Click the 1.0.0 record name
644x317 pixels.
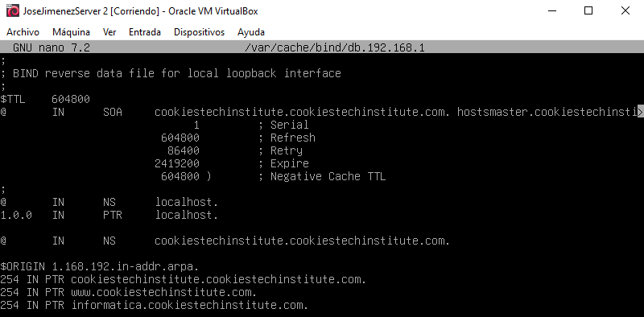point(16,215)
